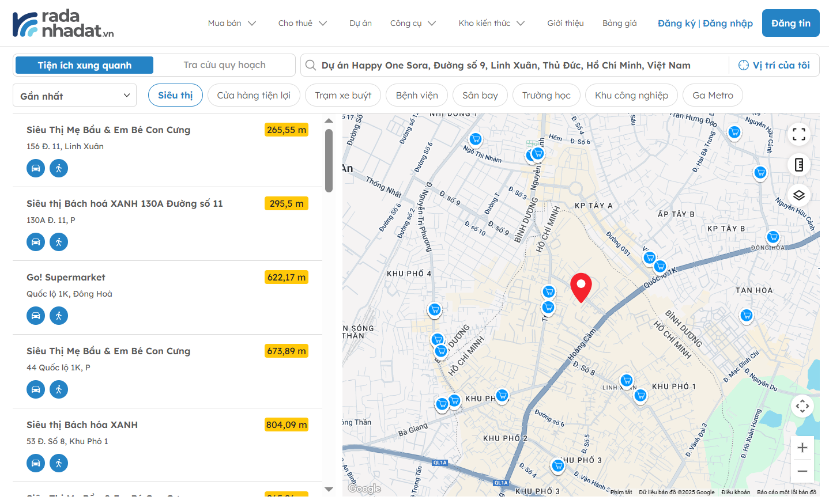Viewport: 829px width, 504px height.
Task: Click supermarket marker below Tân Hòa
Action: click(747, 316)
